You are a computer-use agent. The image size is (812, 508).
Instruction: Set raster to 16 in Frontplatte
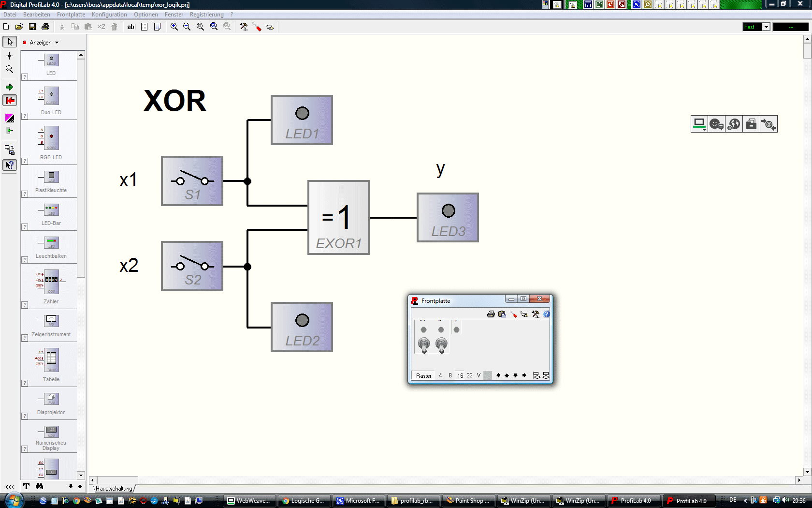(x=460, y=375)
